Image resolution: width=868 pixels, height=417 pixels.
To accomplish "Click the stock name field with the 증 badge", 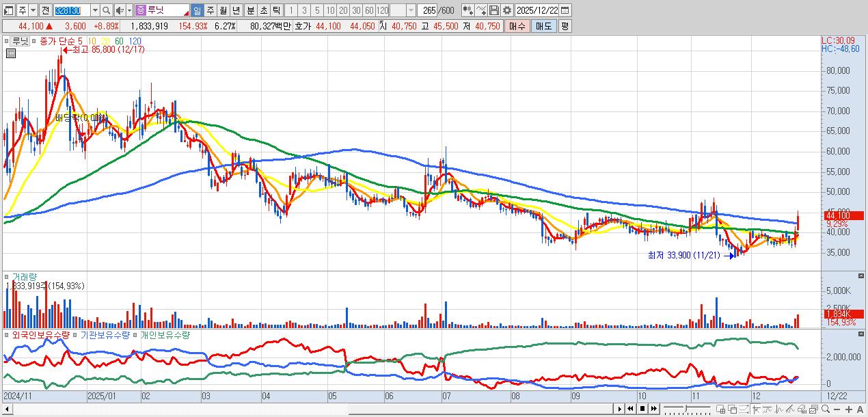I will pos(161,10).
